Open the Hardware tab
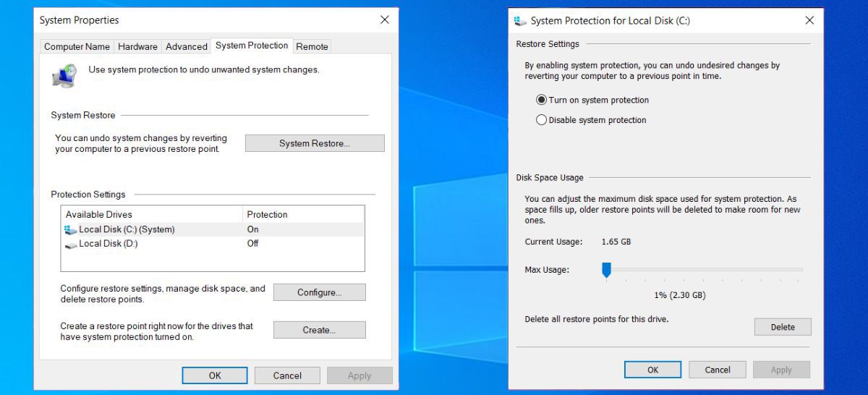868x395 pixels. [137, 46]
